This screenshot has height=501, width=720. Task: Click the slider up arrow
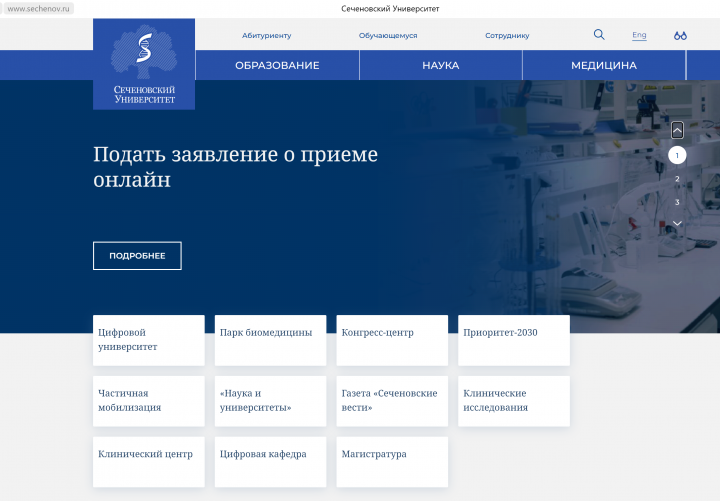coord(677,130)
